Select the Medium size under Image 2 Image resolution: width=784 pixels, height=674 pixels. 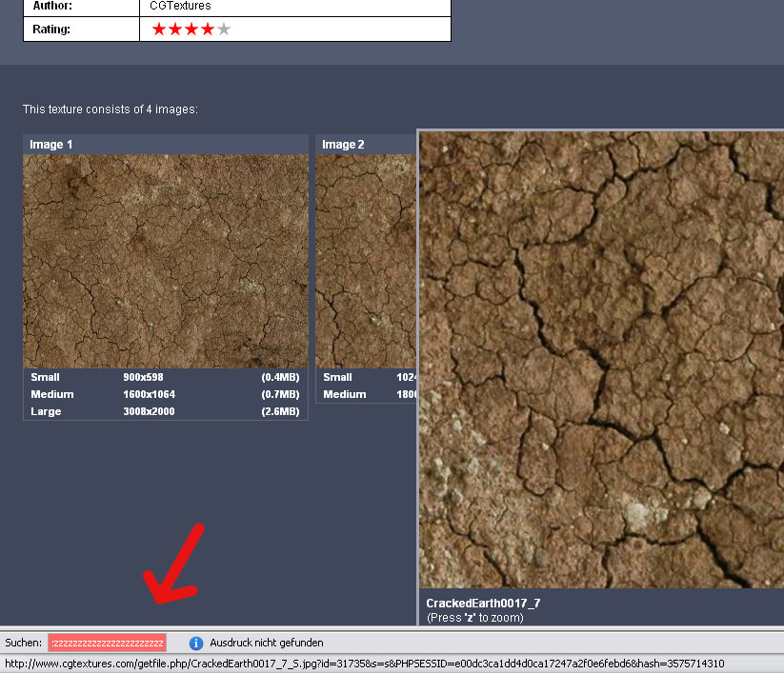(344, 394)
